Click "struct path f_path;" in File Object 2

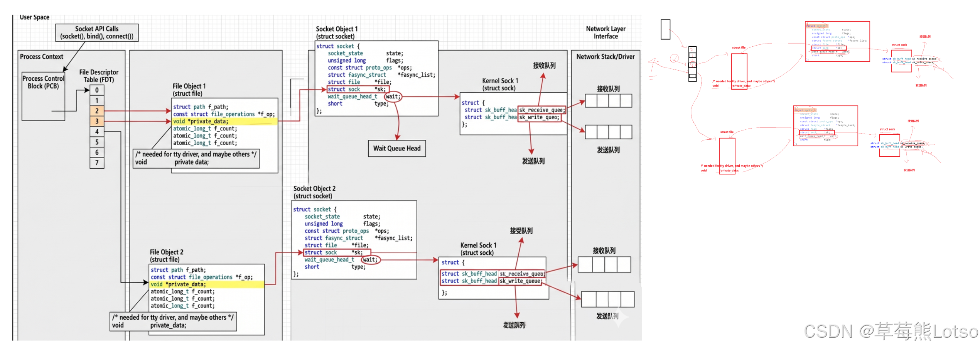coord(178,270)
